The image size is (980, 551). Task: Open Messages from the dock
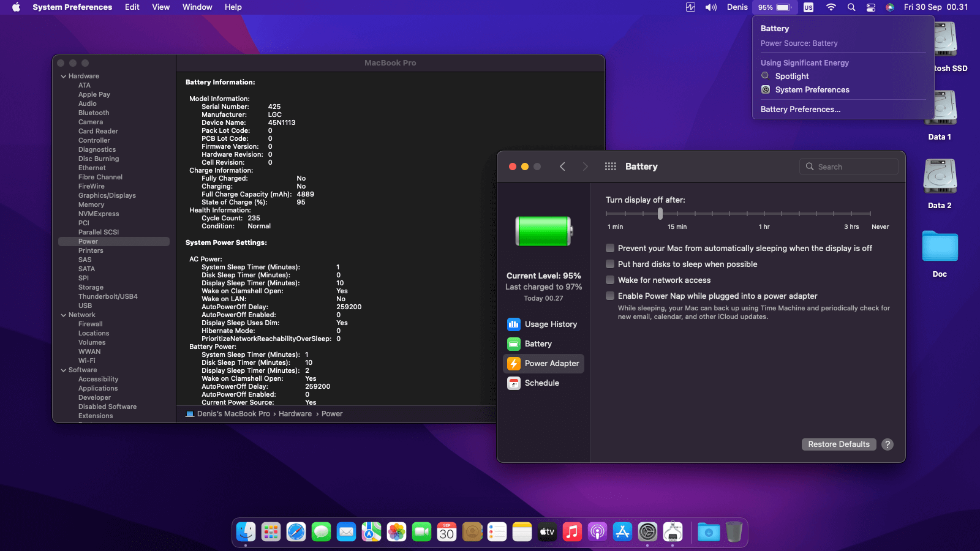pos(321,532)
